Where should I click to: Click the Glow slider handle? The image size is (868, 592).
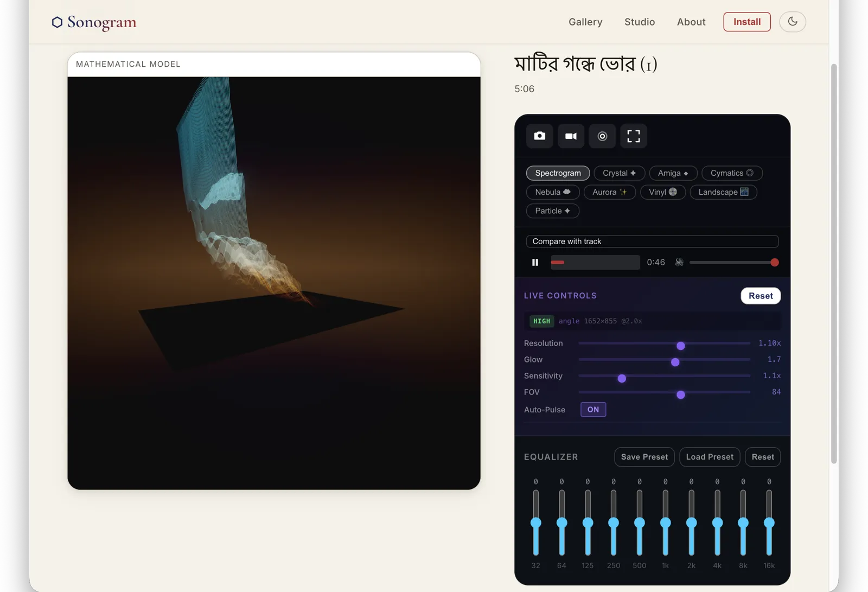pos(675,362)
